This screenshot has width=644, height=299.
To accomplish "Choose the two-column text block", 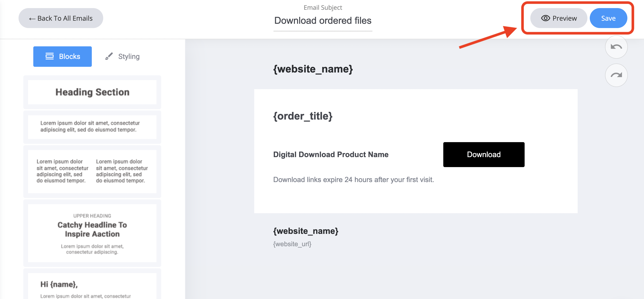I will pyautogui.click(x=92, y=171).
